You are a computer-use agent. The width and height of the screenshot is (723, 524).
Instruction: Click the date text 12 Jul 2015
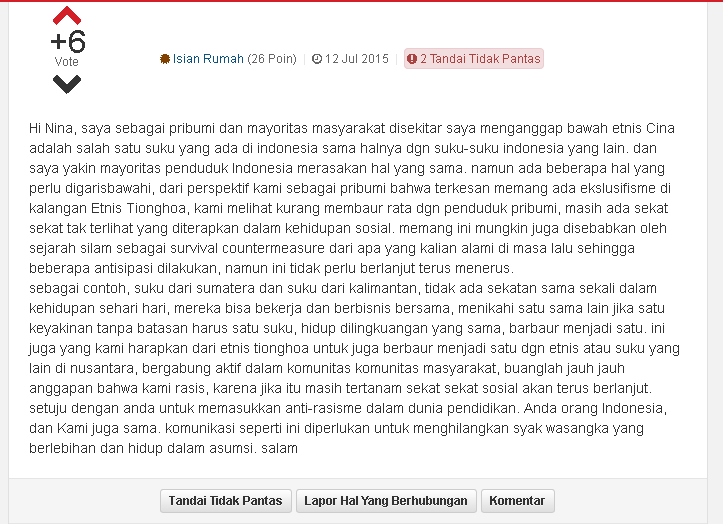click(357, 59)
